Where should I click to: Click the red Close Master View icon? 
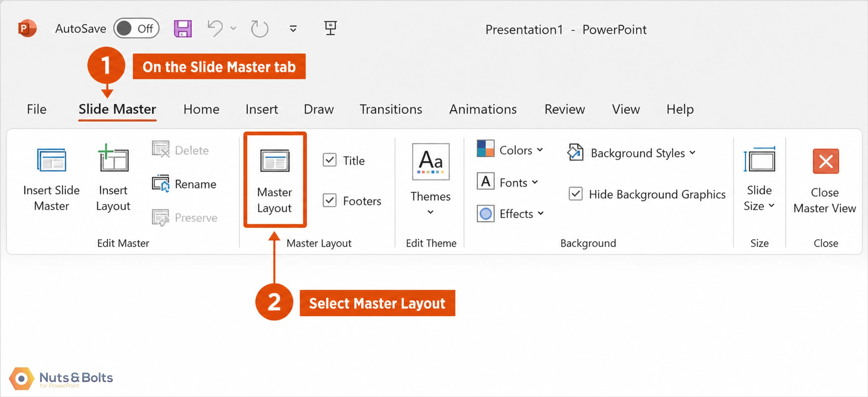pyautogui.click(x=826, y=161)
